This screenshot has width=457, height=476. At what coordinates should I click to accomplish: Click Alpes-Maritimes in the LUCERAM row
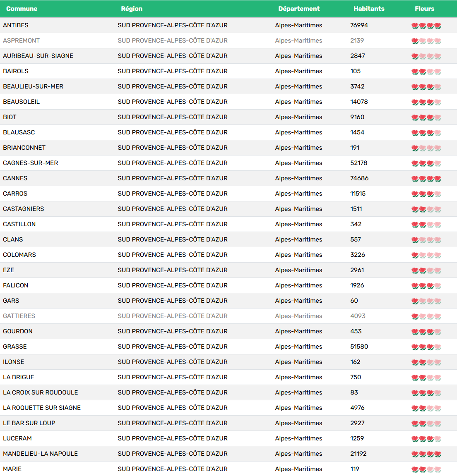click(298, 438)
